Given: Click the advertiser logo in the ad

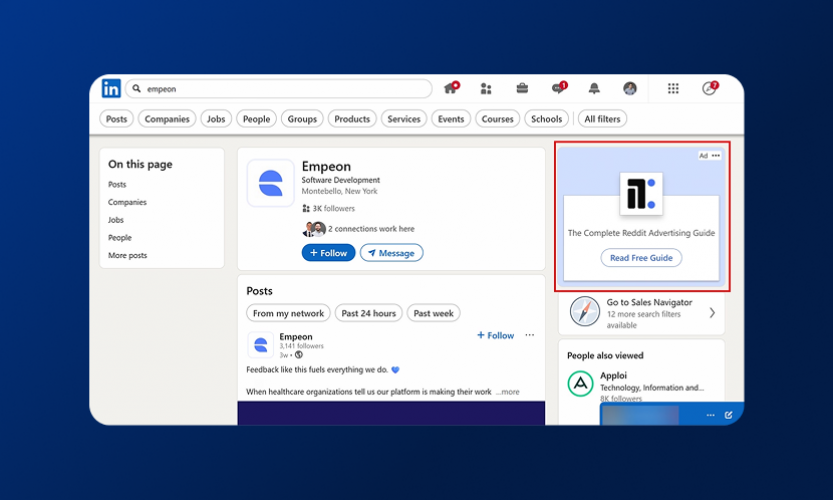Looking at the screenshot, I should point(641,193).
